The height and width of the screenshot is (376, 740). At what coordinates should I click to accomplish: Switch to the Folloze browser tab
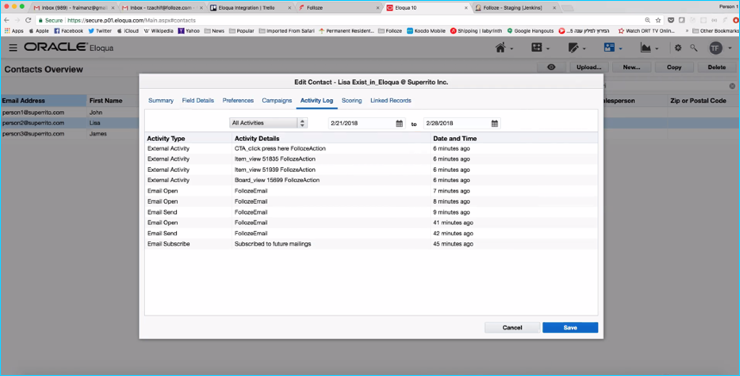pyautogui.click(x=337, y=8)
